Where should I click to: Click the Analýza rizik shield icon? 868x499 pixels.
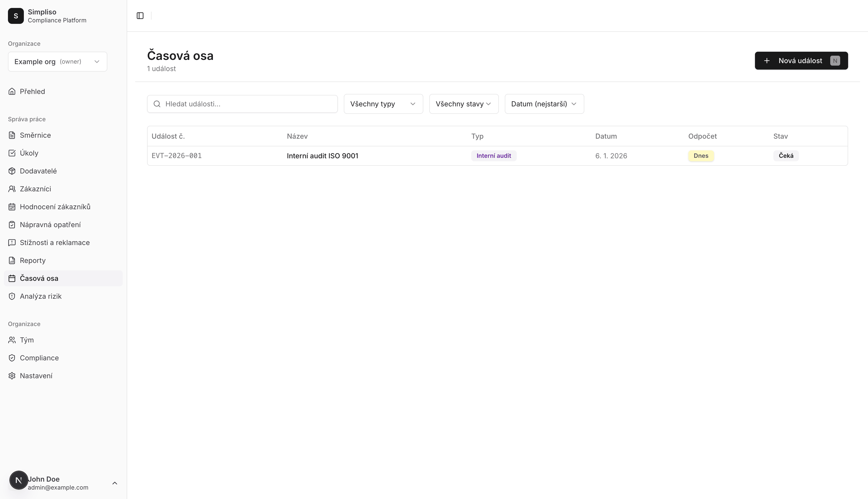coord(12,296)
